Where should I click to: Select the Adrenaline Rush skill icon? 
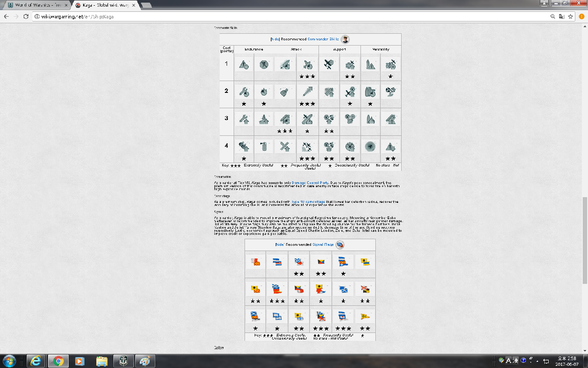coord(370,92)
